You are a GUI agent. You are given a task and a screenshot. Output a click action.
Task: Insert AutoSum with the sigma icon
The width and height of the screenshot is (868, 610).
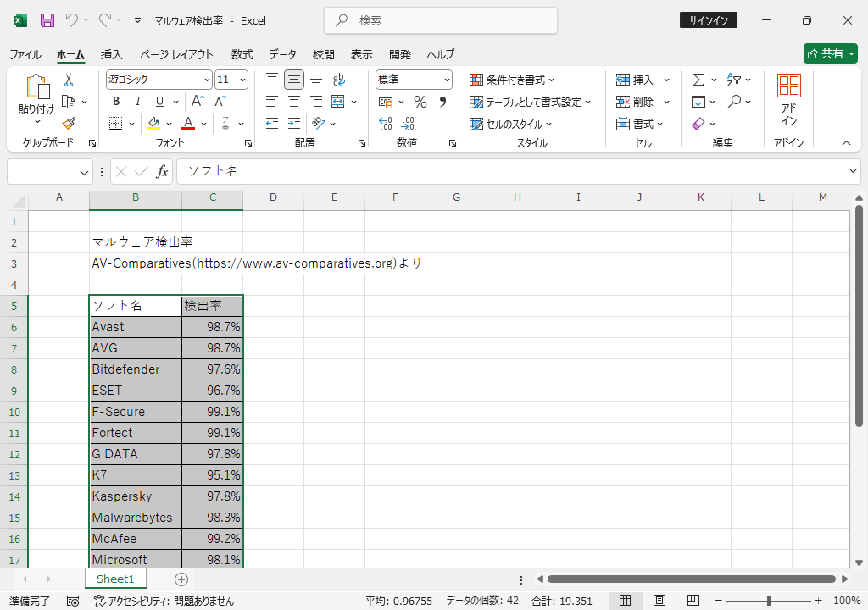[x=698, y=80]
